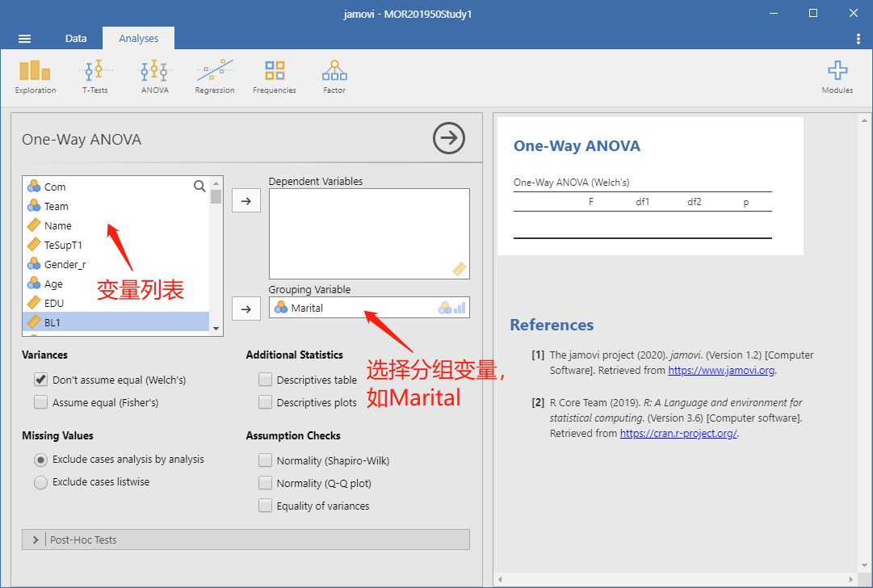Move variable to Grouping Variable with arrow
Viewport: 873px width, 588px height.
coord(246,309)
